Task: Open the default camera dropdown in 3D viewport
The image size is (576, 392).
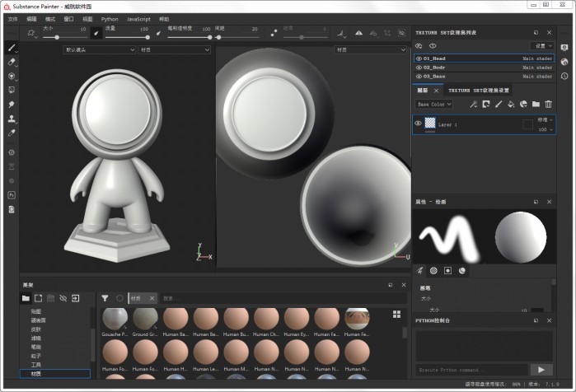Action: pyautogui.click(x=100, y=49)
